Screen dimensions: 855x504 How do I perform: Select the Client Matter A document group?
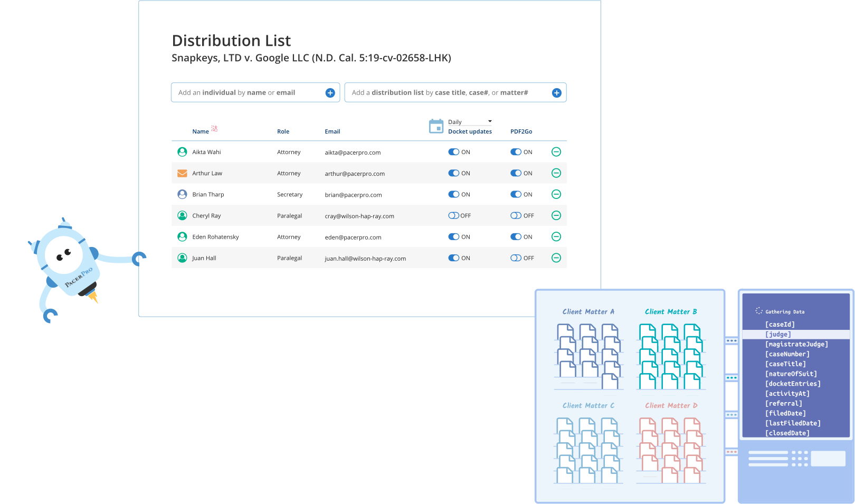click(588, 349)
